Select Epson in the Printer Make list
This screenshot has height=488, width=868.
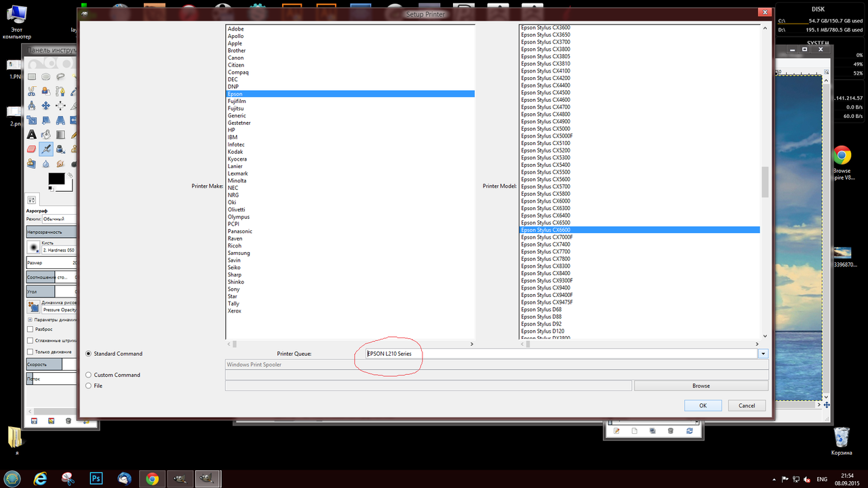pyautogui.click(x=350, y=94)
